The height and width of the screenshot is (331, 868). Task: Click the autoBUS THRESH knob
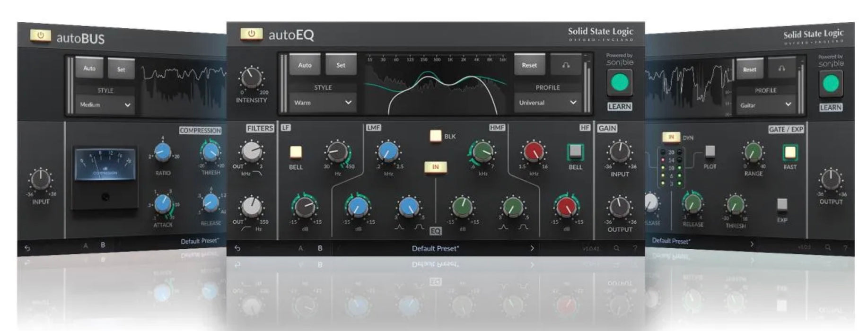click(210, 152)
